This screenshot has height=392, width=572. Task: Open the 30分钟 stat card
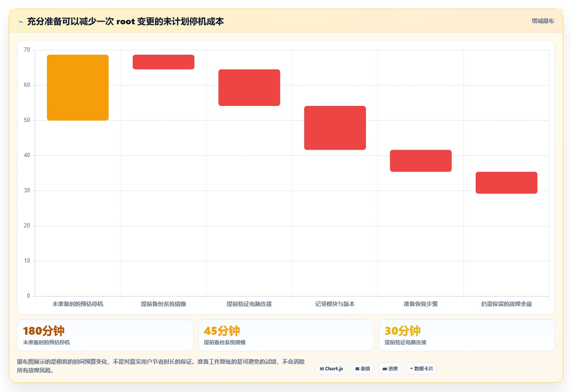point(467,335)
